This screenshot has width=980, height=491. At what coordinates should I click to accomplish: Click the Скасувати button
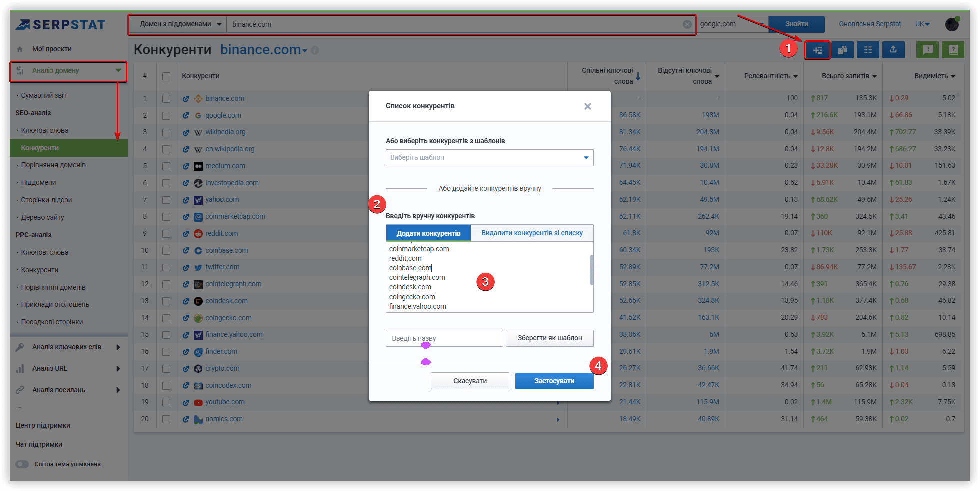(470, 381)
